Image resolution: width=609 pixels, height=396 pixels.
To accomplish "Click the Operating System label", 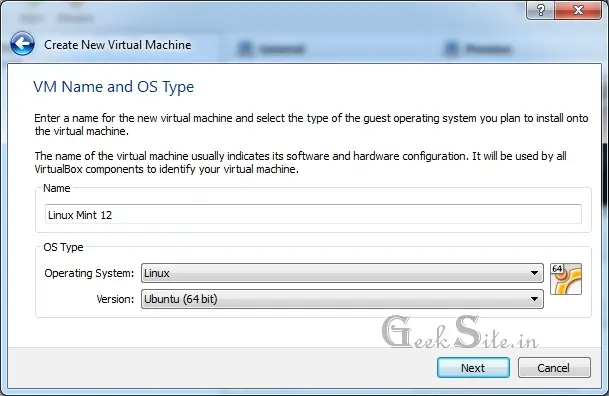I will pyautogui.click(x=89, y=273).
